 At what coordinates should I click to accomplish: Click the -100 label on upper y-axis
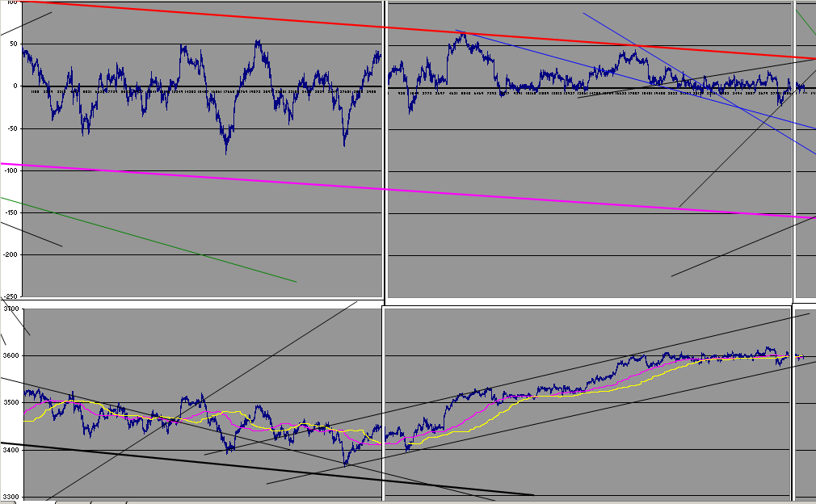(x=11, y=170)
